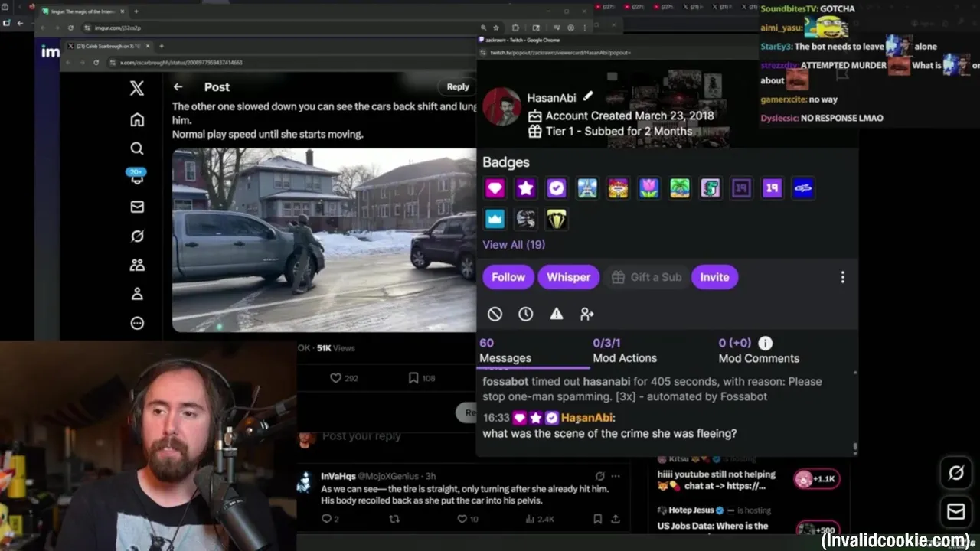Open the Communities icon in X sidebar
The width and height of the screenshot is (980, 551).
point(137,265)
